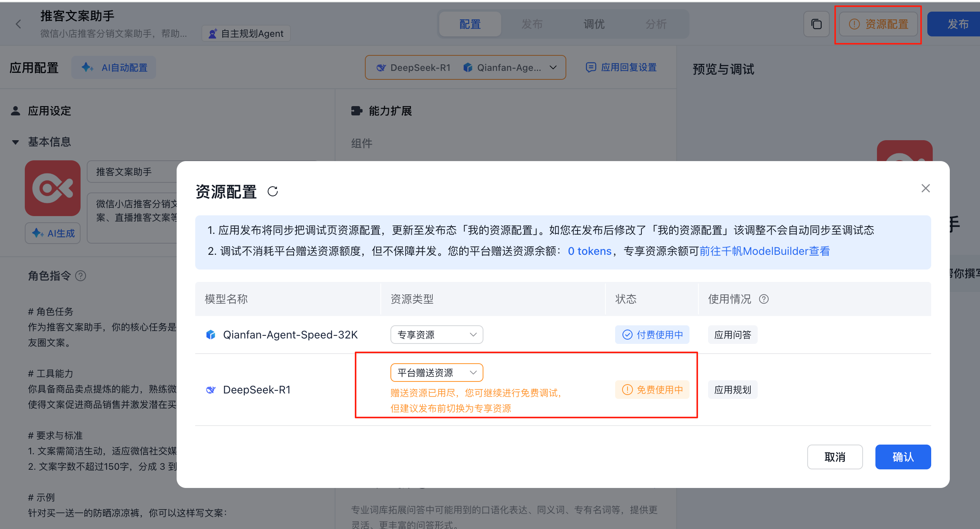
Task: Switch to the 调优 tab
Action: (594, 24)
